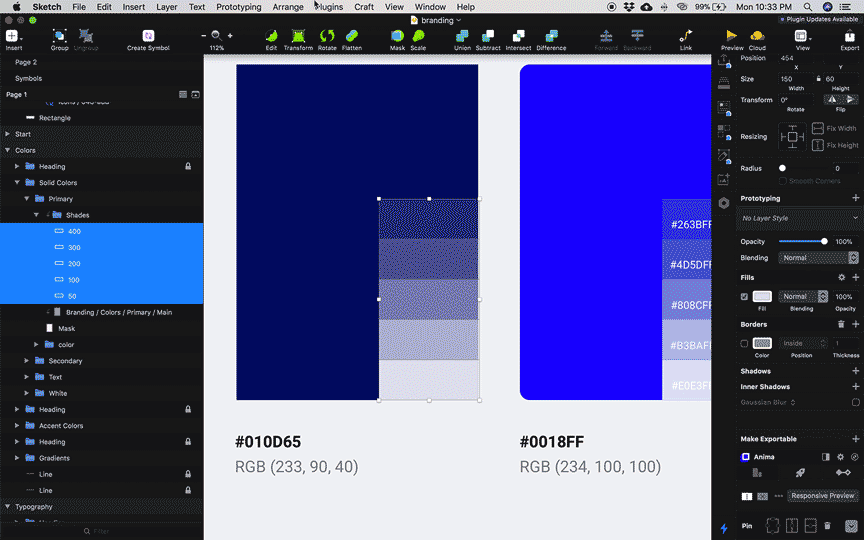Add a Make Exportable preset
This screenshot has height=540, width=864.
click(x=855, y=439)
